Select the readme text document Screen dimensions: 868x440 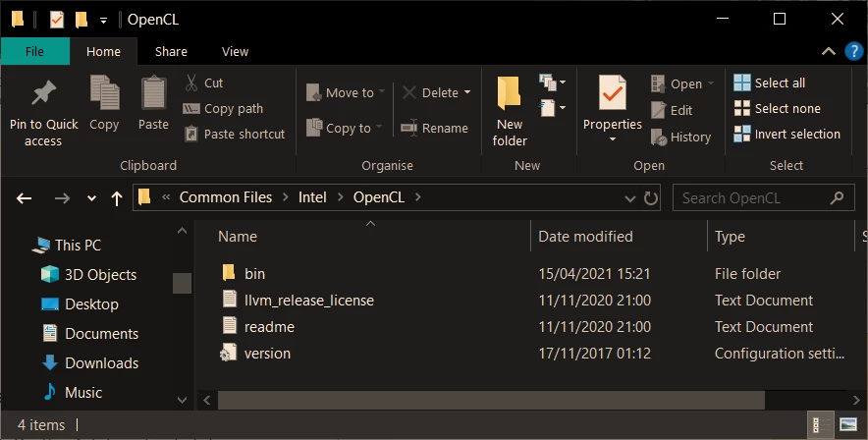point(269,326)
